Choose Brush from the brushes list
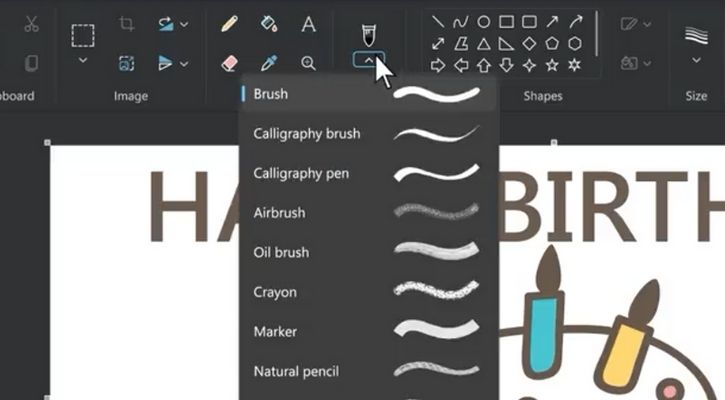Image resolution: width=725 pixels, height=400 pixels. tap(369, 93)
